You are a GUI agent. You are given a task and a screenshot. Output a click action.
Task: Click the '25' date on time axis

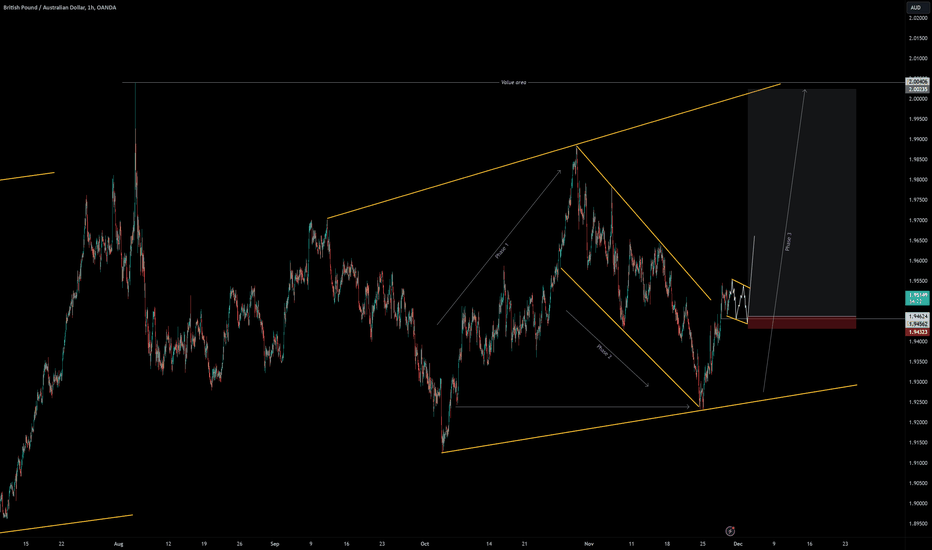click(x=703, y=543)
